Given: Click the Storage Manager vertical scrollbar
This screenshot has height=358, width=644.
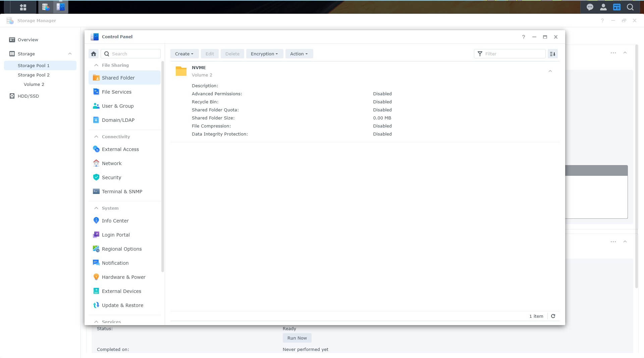Looking at the screenshot, I should [x=637, y=166].
